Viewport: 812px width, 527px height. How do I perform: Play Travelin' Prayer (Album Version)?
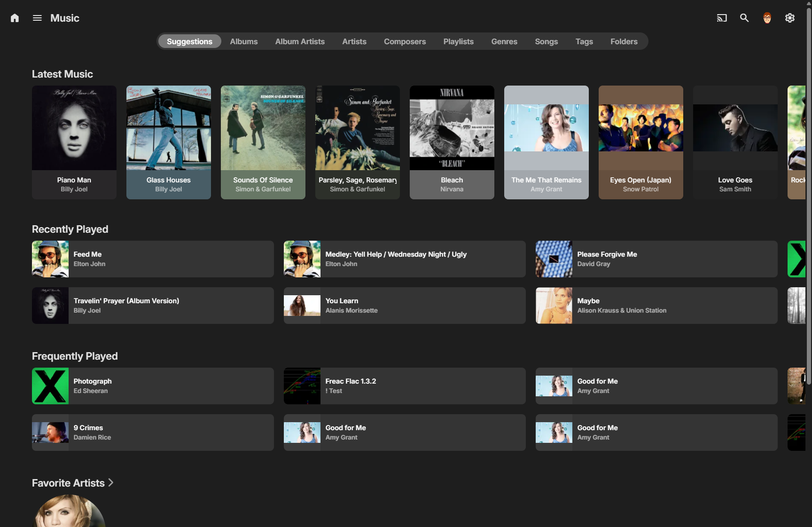[x=153, y=306]
